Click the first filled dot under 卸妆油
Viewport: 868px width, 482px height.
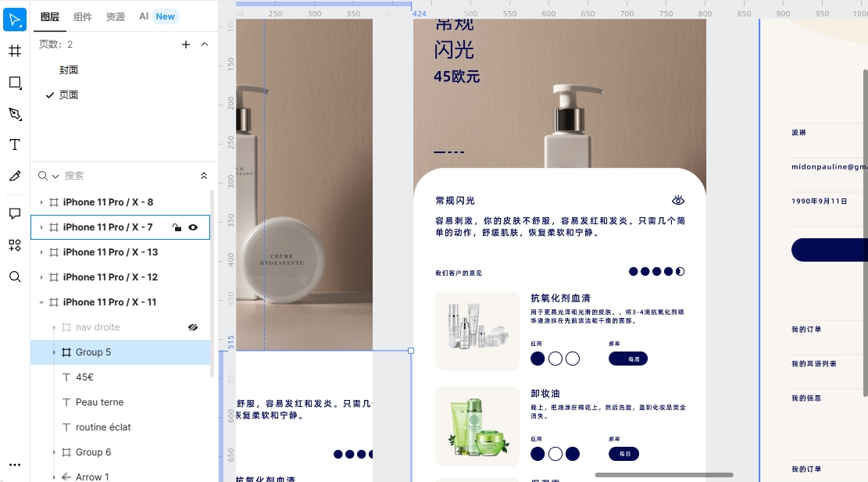(538, 454)
